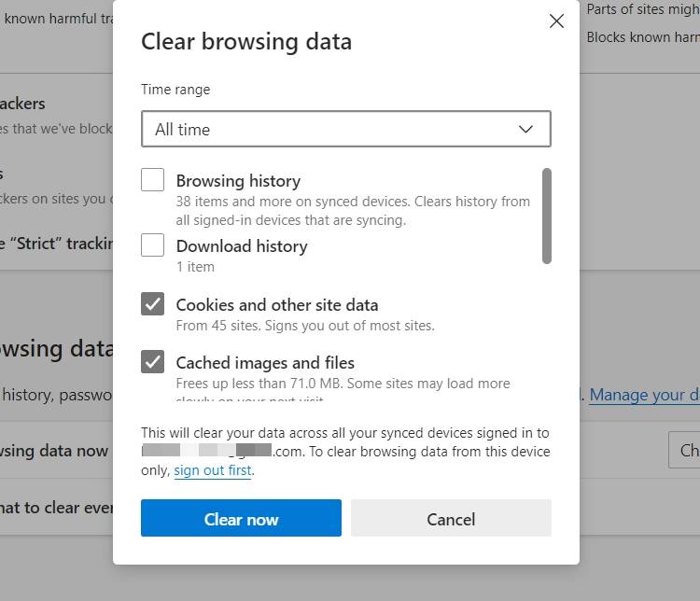This screenshot has width=700, height=601.
Task: Cancel the clear browsing data dialog
Action: 451,519
